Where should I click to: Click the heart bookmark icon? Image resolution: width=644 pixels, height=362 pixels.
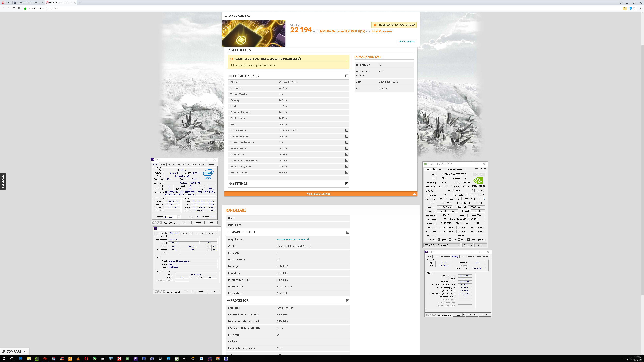coord(634,8)
